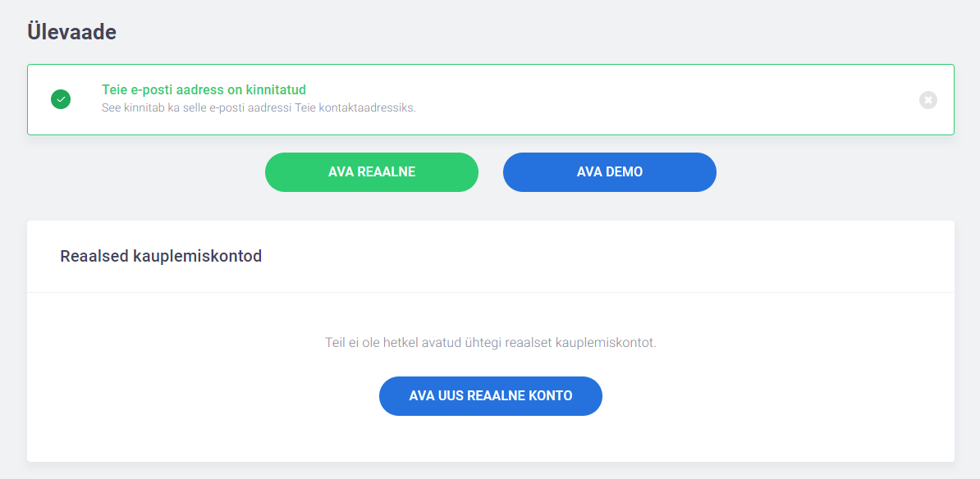Image resolution: width=980 pixels, height=479 pixels.
Task: Click the word 'kauplemiskontot' in the empty message
Action: [x=606, y=343]
